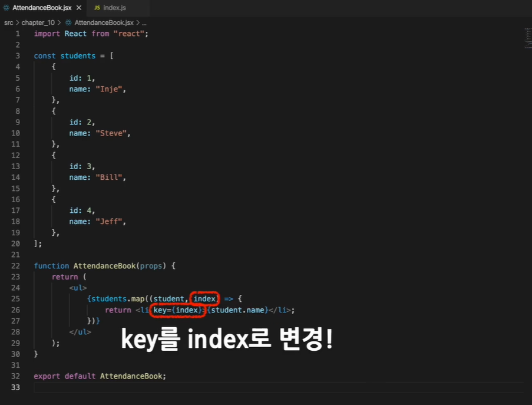Click key={index} attribute on line 26
The image size is (532, 405).
(x=178, y=310)
